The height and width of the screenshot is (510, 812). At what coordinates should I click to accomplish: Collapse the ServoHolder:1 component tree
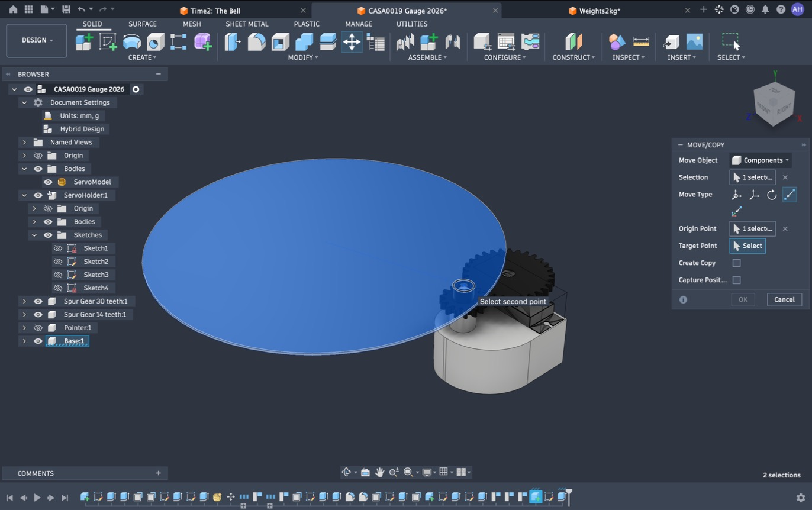[x=24, y=195]
